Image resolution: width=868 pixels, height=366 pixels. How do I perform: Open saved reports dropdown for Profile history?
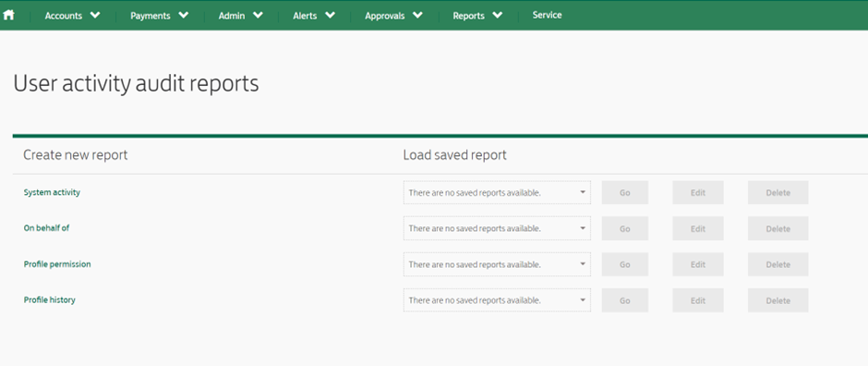coord(497,300)
